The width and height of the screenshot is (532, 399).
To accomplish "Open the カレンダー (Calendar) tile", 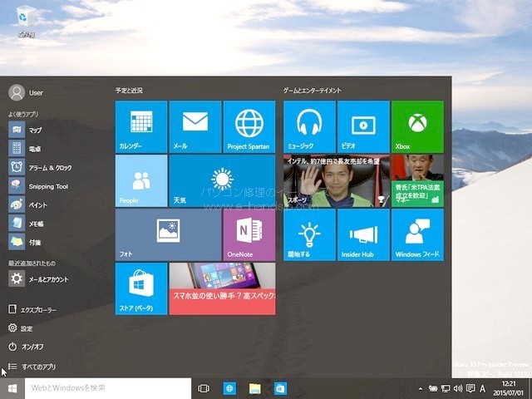I will (x=141, y=126).
